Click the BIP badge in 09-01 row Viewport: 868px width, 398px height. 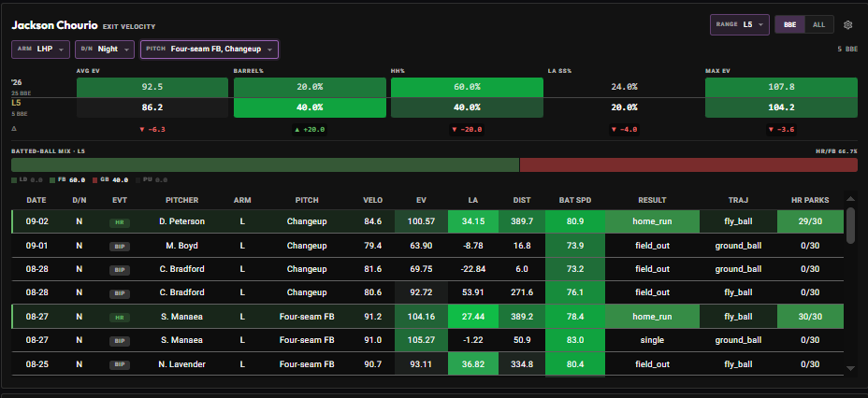120,246
